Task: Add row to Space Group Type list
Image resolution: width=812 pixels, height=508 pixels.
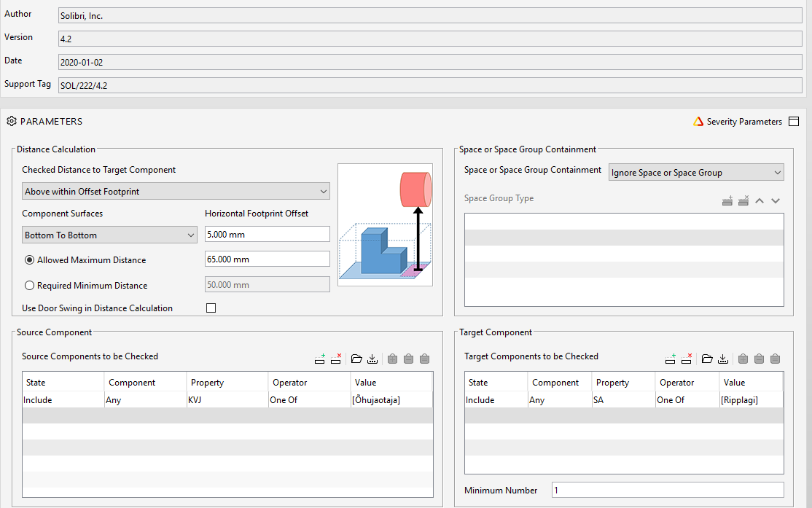Action: [727, 201]
